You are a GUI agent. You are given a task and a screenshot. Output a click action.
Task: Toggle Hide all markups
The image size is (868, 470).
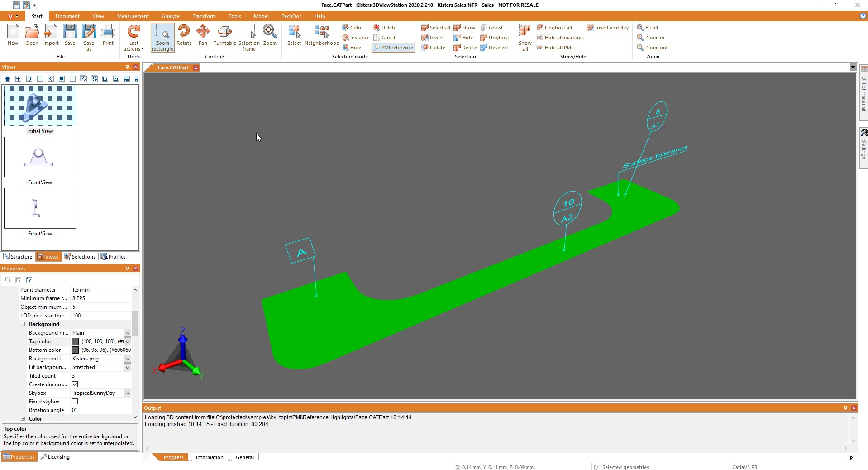click(560, 38)
